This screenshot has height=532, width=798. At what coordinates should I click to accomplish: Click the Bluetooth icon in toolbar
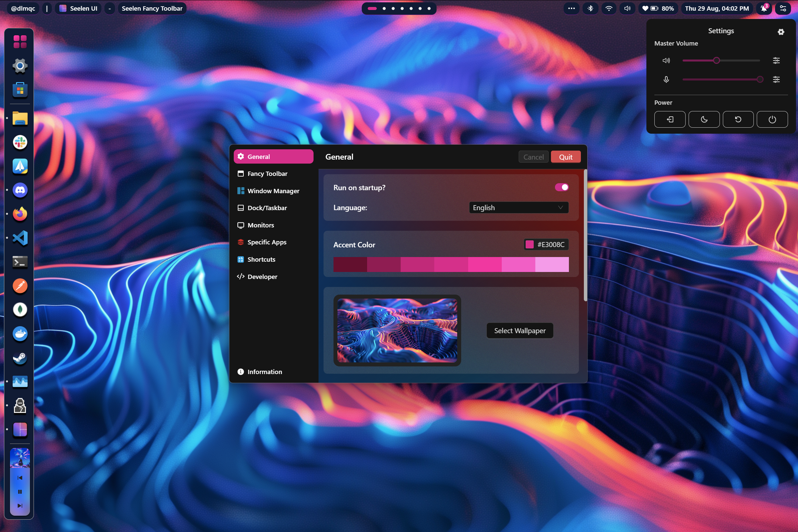[591, 9]
